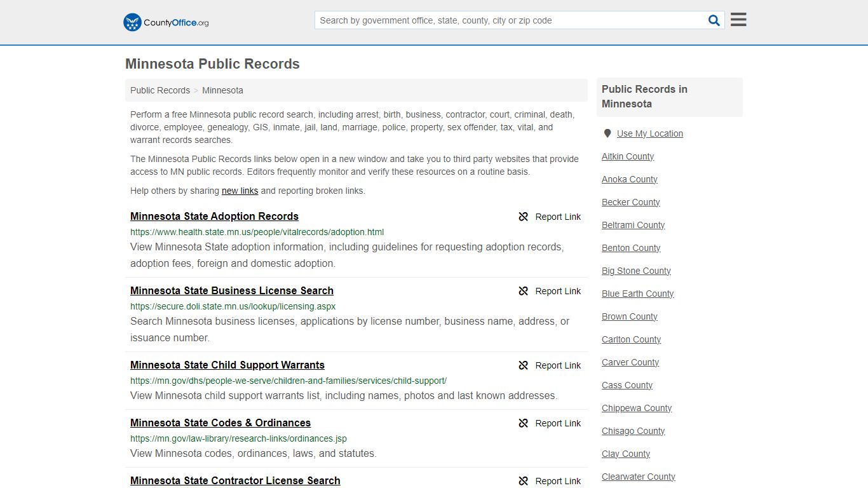Click broken-link icon for Adoption Records
The width and height of the screenshot is (868, 488).
524,217
